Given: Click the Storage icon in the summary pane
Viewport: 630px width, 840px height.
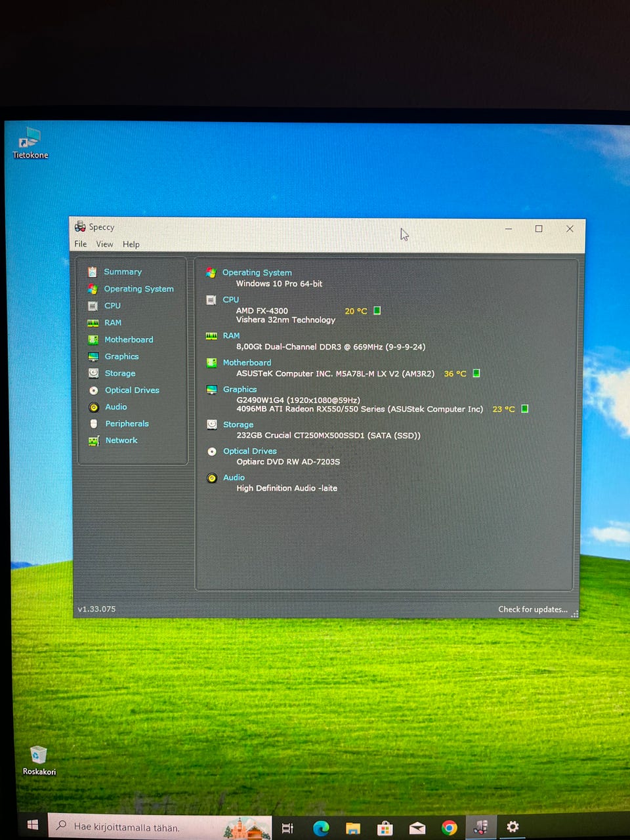Looking at the screenshot, I should pyautogui.click(x=212, y=425).
